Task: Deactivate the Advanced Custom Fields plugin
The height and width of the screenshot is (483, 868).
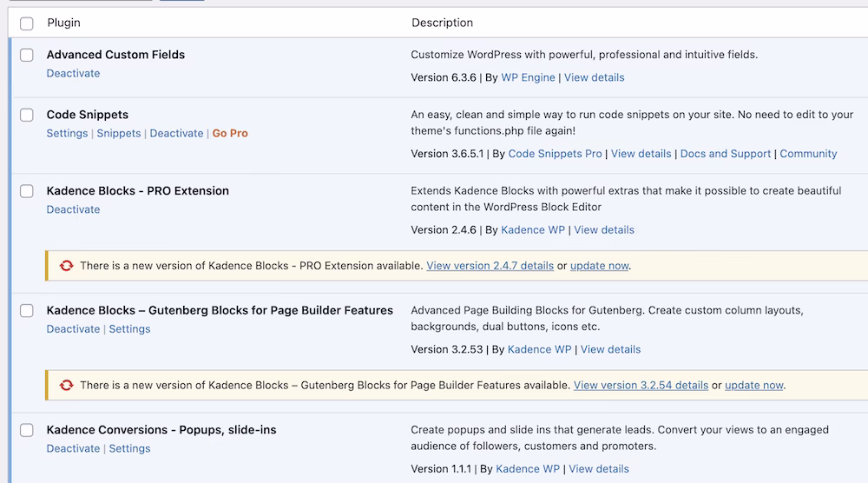Action: [73, 73]
